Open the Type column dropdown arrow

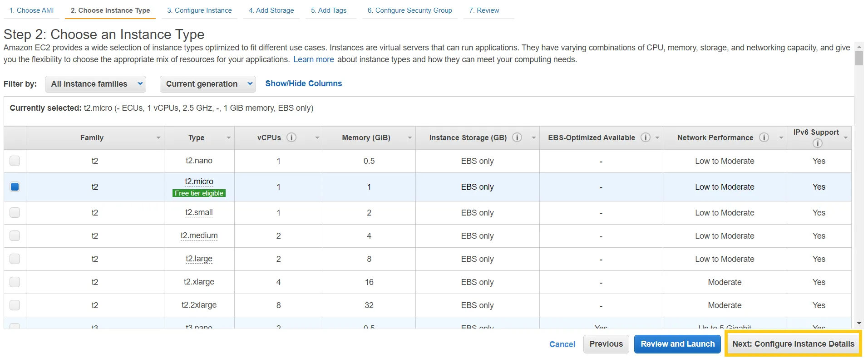228,138
